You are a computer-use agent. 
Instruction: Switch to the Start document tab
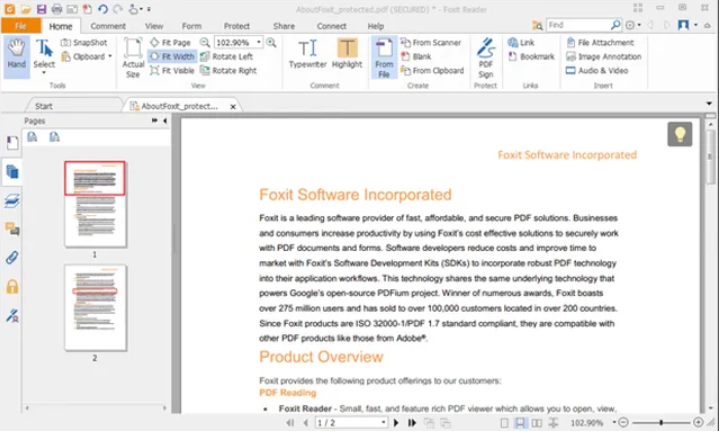(44, 105)
